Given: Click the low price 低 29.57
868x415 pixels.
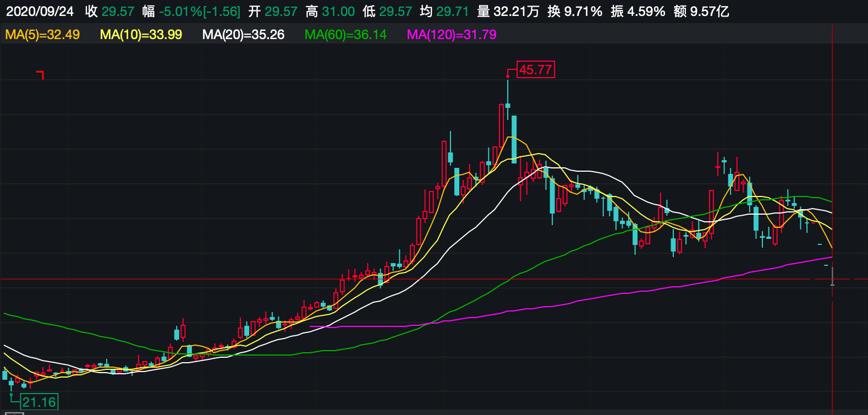Looking at the screenshot, I should (x=387, y=12).
